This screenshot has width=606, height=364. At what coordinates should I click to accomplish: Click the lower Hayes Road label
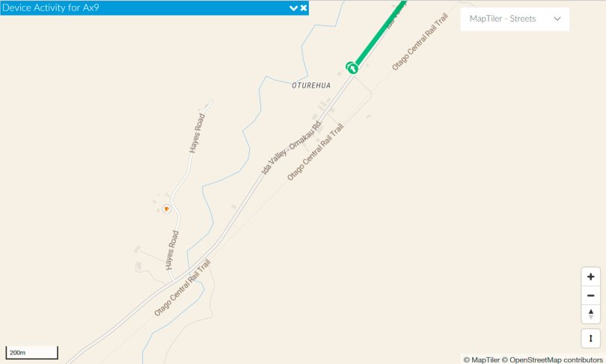[x=172, y=250]
